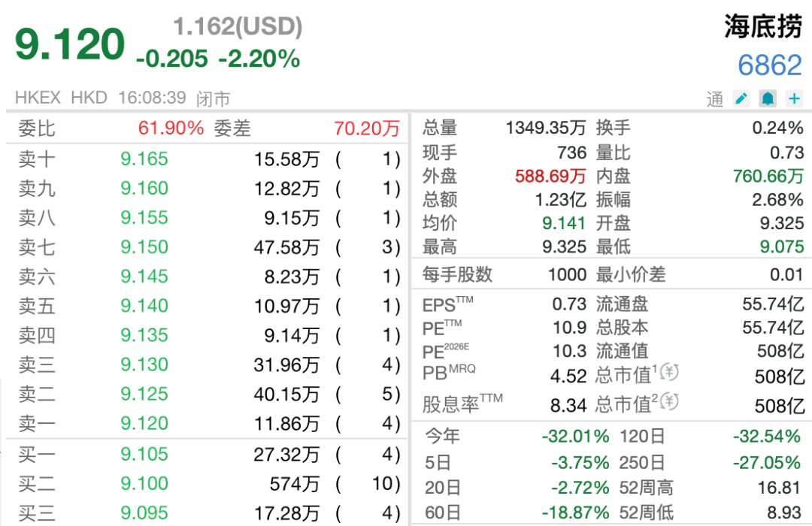
Task: Click the change value -0.205
Action: coord(172,59)
